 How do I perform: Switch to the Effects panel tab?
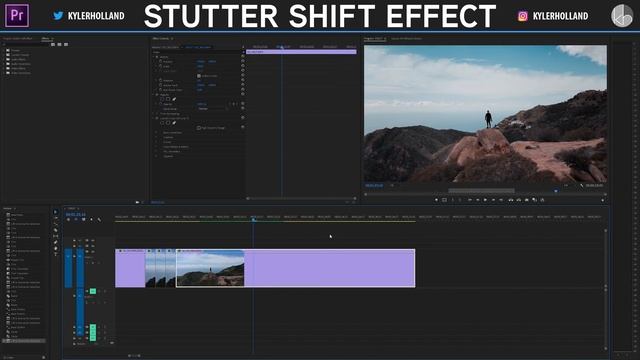[46, 38]
